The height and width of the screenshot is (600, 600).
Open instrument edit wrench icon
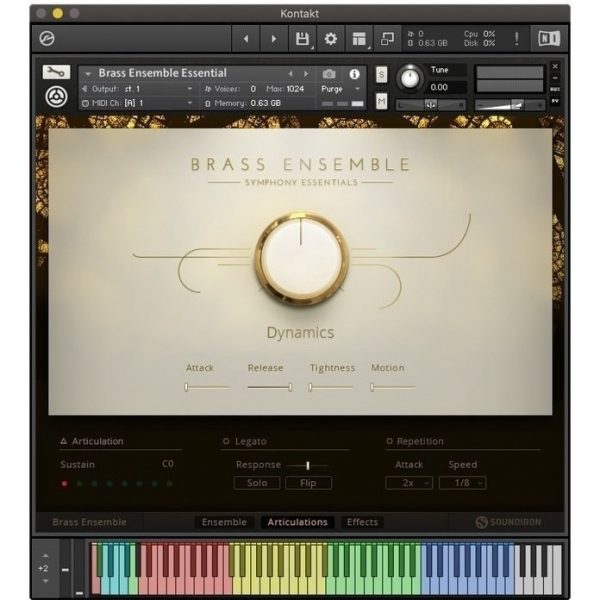pos(56,72)
